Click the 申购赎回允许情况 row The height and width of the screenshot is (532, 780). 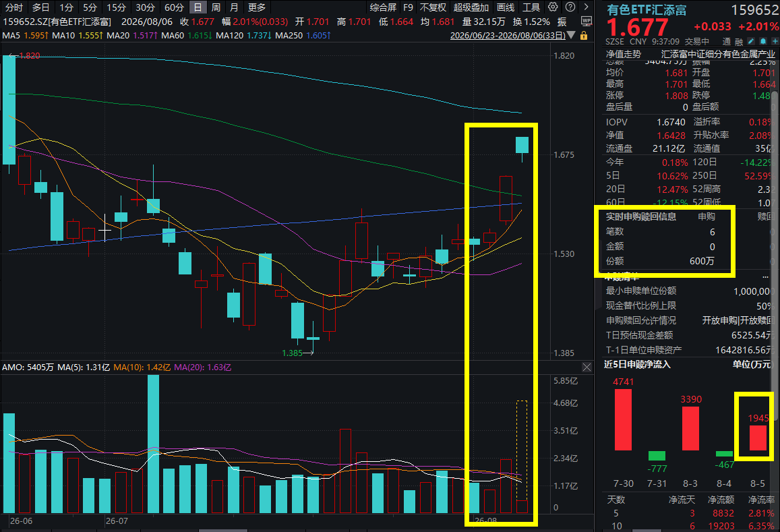point(689,320)
